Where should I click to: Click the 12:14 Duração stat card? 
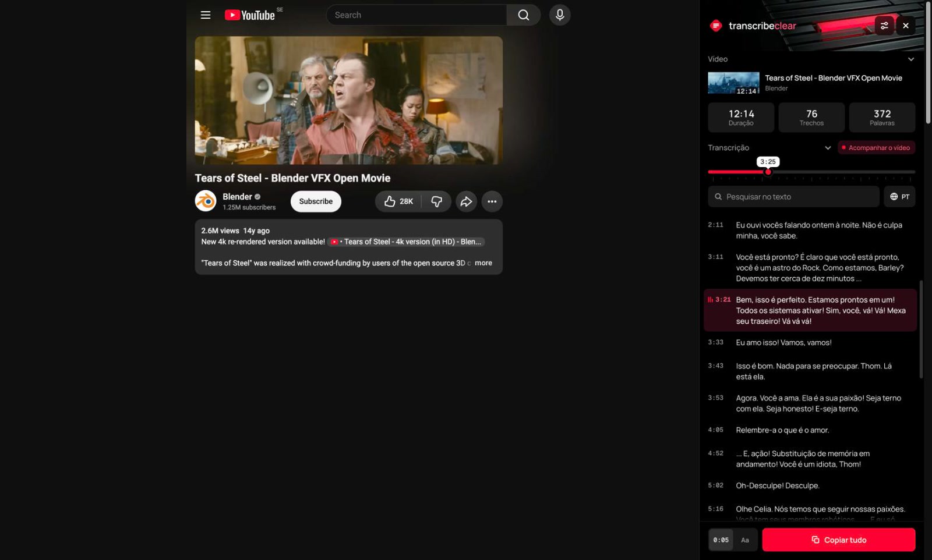coord(741,118)
